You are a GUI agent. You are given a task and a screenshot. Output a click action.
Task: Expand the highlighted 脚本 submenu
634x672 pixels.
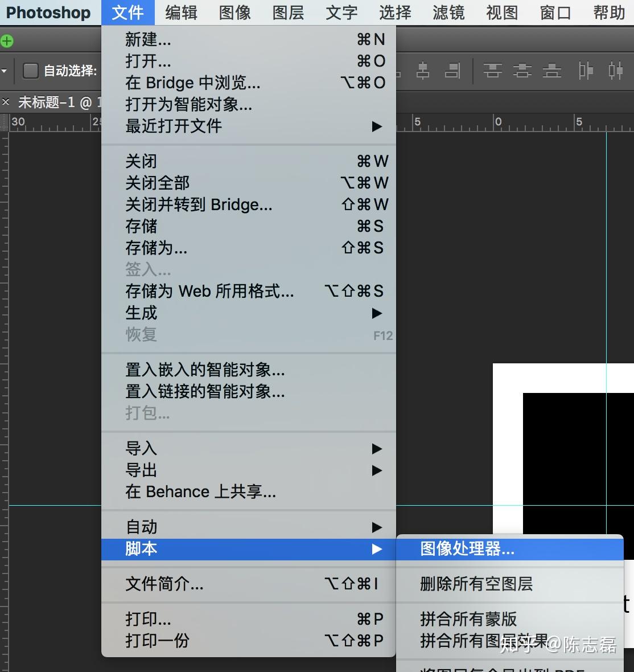(249, 549)
